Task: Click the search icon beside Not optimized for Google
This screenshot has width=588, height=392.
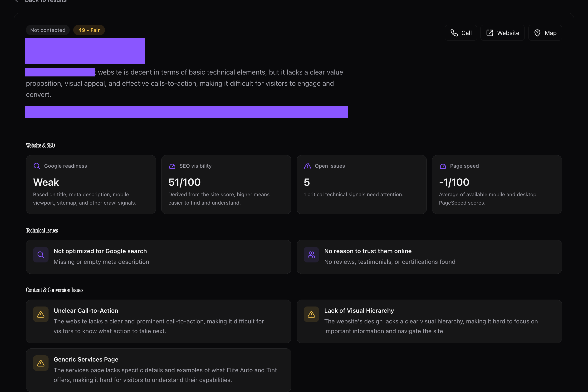Action: coord(41,255)
